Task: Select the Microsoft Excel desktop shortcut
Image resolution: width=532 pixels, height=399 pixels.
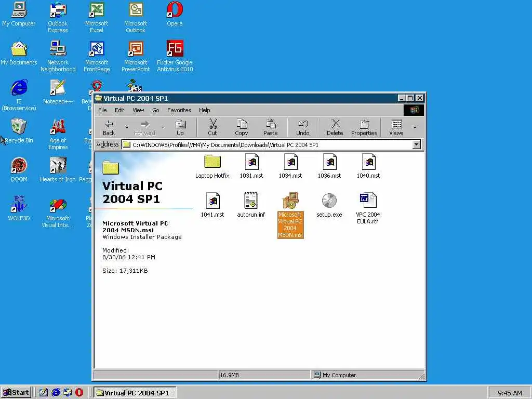Action: tap(97, 18)
